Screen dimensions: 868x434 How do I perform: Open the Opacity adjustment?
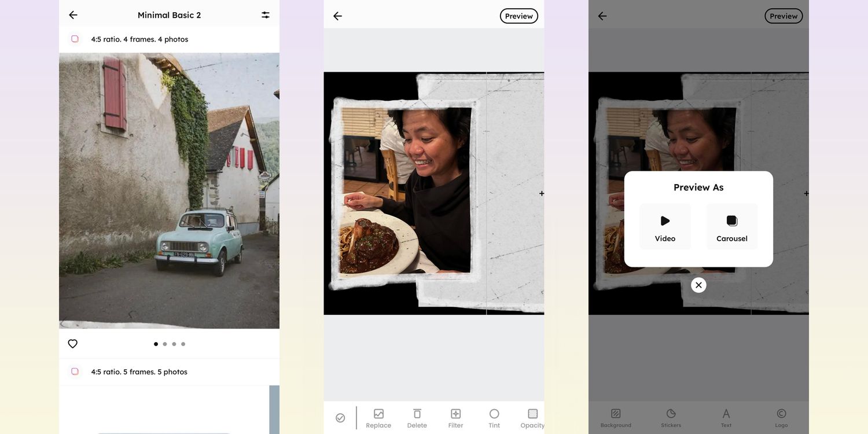pos(532,418)
